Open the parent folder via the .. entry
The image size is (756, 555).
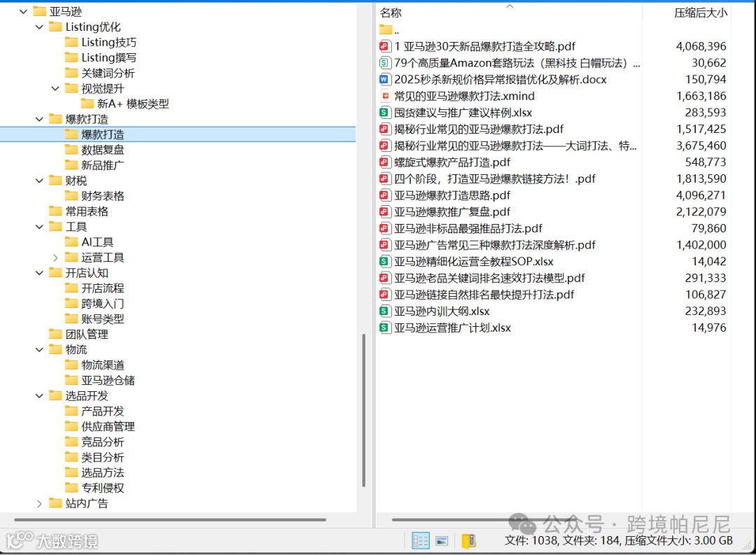point(395,29)
